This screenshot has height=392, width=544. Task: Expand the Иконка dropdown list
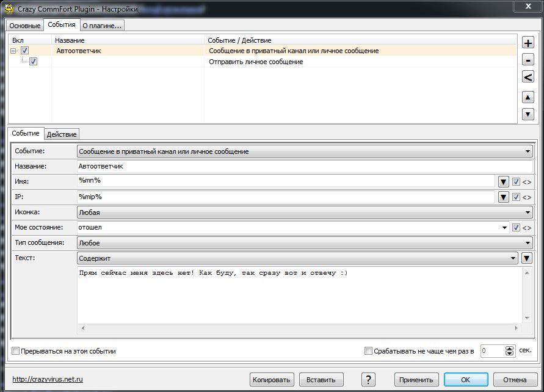[x=304, y=212]
